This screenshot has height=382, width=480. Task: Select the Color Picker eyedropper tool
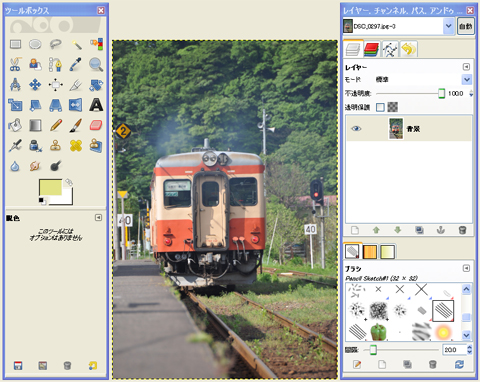pos(76,64)
